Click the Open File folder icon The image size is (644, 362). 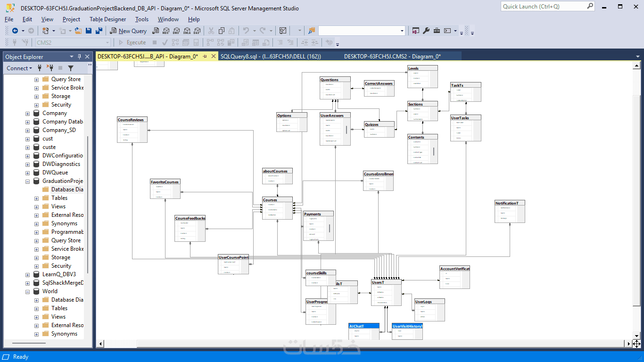pos(78,31)
